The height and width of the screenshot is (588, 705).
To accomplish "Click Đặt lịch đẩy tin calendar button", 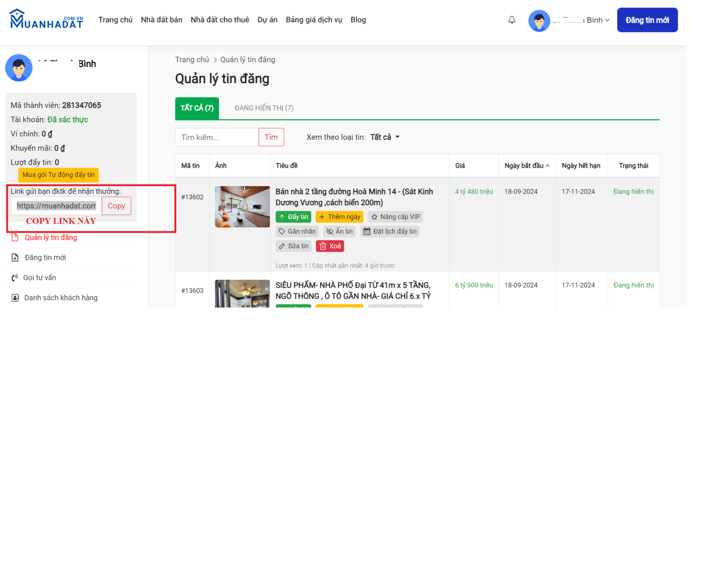I will (x=390, y=232).
